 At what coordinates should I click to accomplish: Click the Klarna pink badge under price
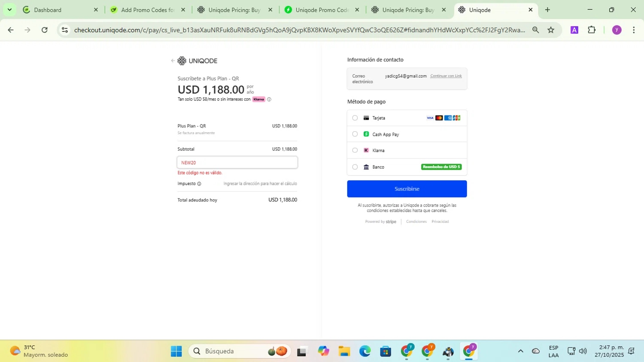point(259,99)
